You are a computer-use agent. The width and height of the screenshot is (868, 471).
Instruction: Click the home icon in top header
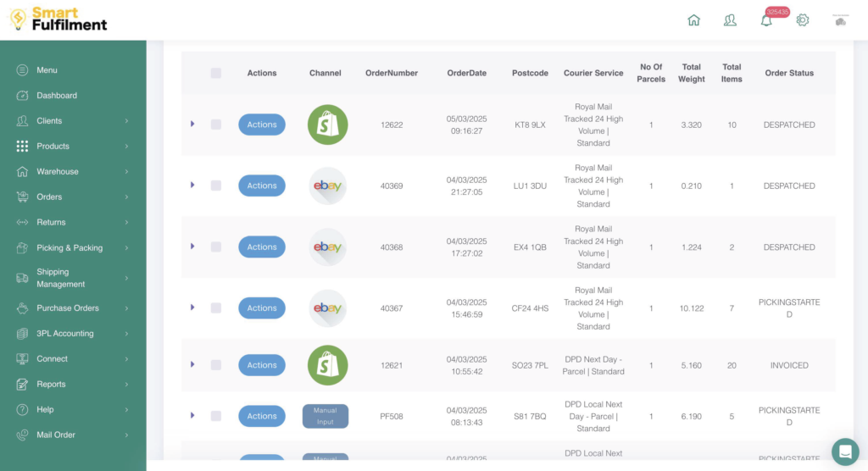point(694,20)
